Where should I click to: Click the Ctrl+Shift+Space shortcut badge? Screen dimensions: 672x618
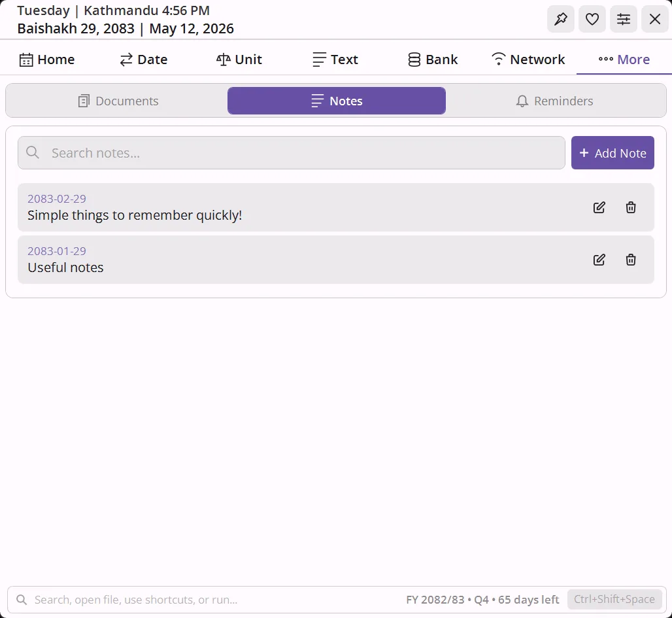click(x=614, y=599)
